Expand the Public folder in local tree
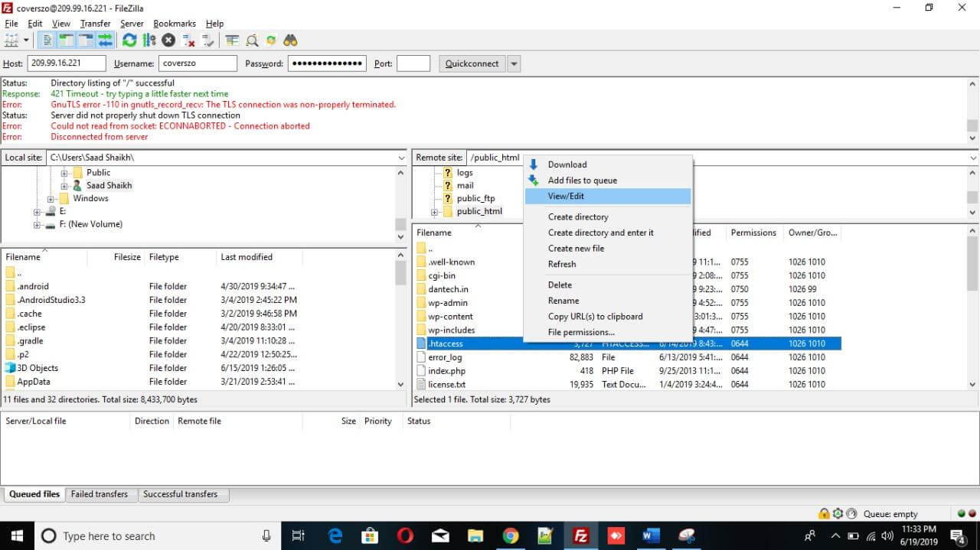The height and width of the screenshot is (550, 980). tap(64, 173)
